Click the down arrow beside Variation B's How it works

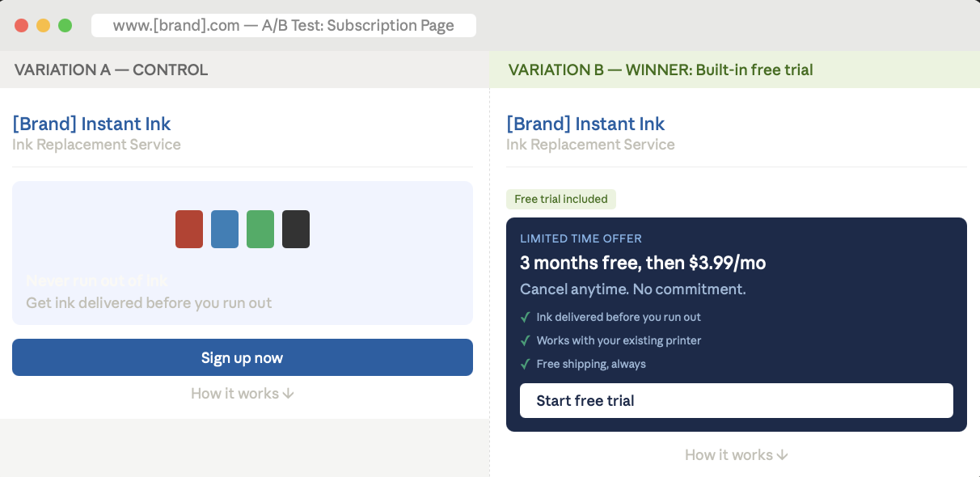tap(782, 454)
